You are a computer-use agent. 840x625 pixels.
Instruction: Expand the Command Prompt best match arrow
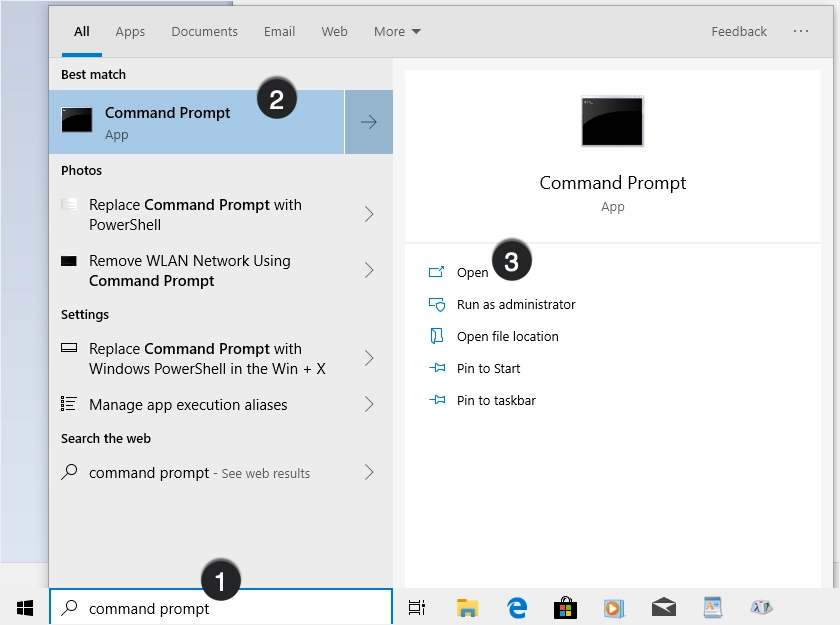point(369,122)
